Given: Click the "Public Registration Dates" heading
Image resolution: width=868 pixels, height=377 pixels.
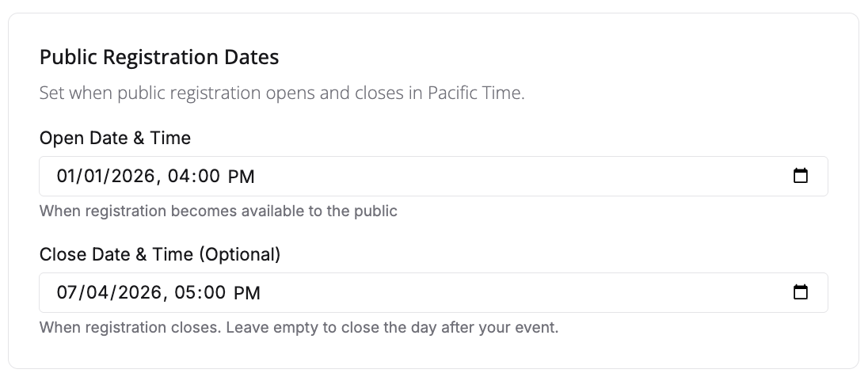Looking at the screenshot, I should click(158, 57).
